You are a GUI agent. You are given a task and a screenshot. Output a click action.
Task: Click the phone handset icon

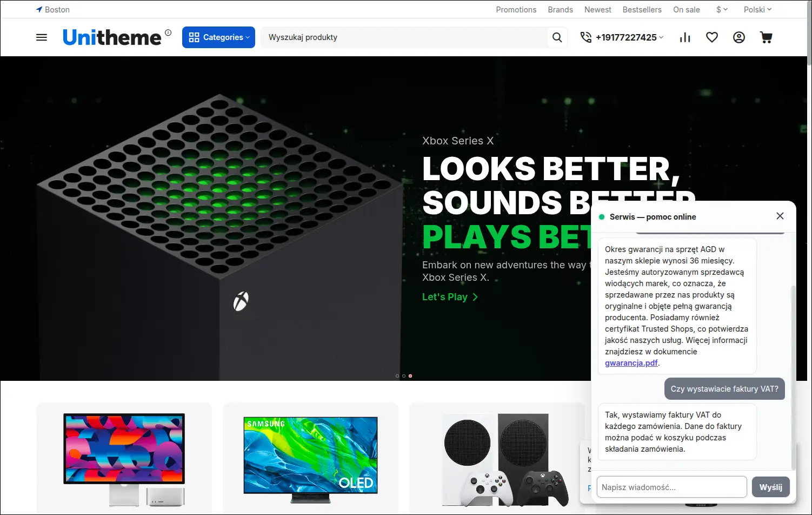(x=586, y=37)
